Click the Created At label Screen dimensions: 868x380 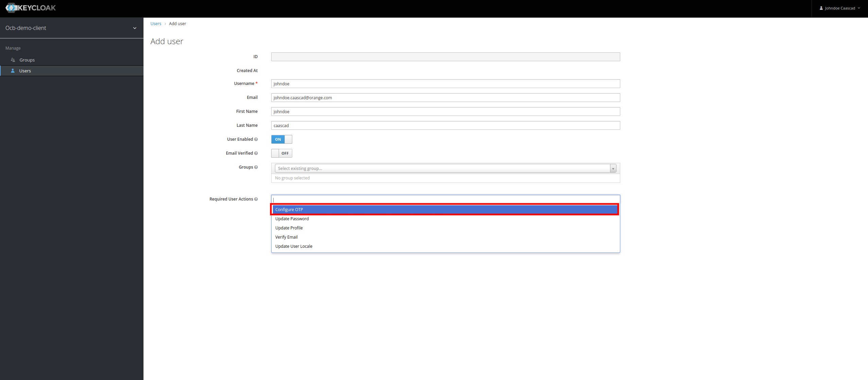[247, 70]
